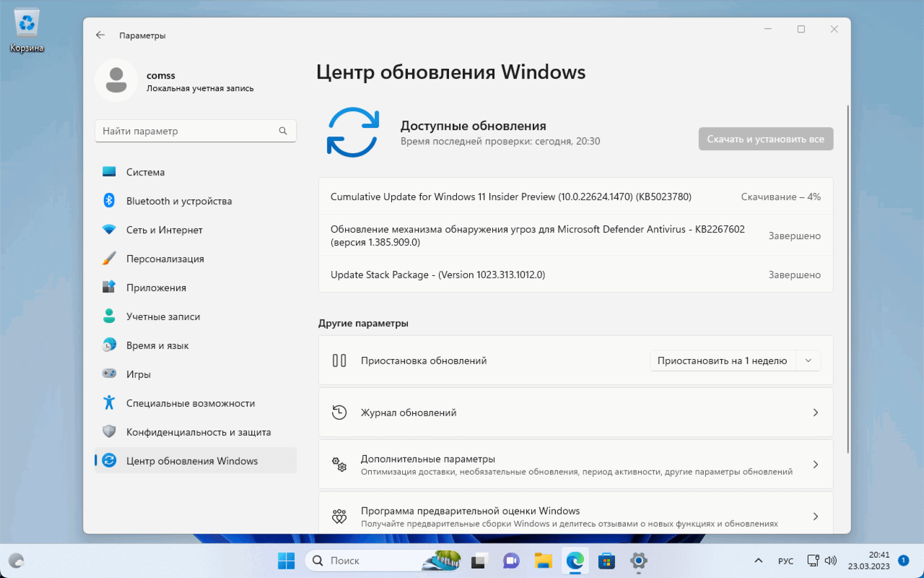Click the shield icon for Конфиденциальность и защита

click(x=109, y=432)
